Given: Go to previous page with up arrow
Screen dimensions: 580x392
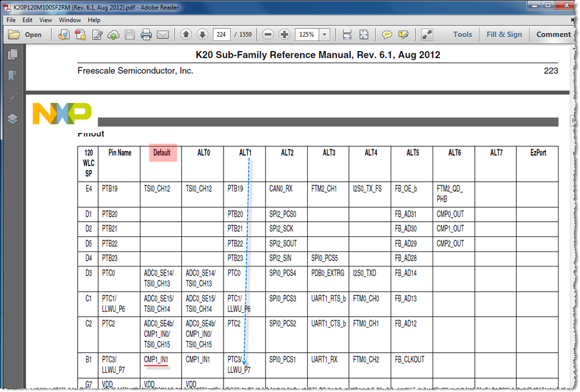Looking at the screenshot, I should click(186, 34).
